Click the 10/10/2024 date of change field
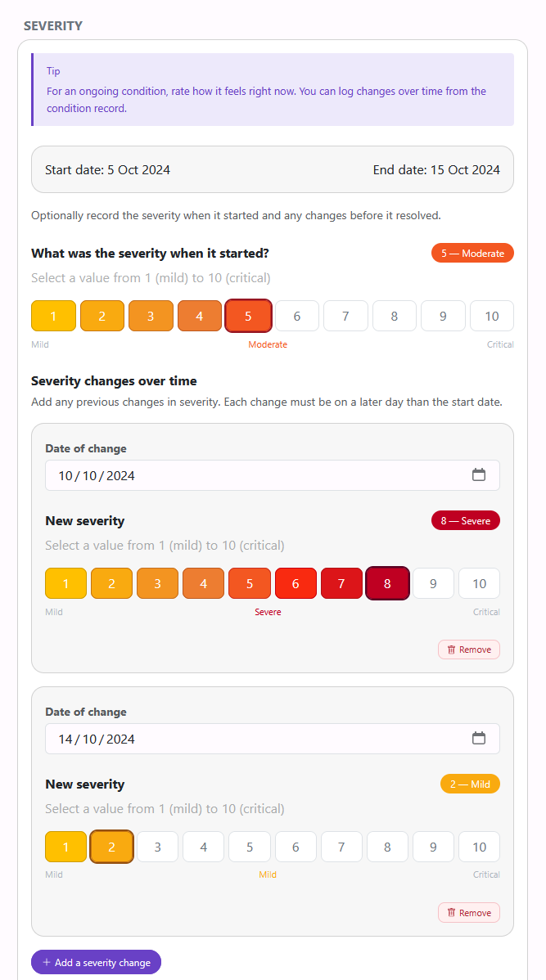Viewport: 546px width, 980px height. (273, 475)
